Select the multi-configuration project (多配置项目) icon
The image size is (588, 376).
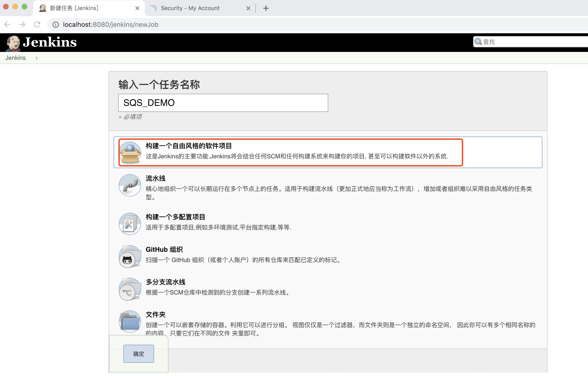130,224
